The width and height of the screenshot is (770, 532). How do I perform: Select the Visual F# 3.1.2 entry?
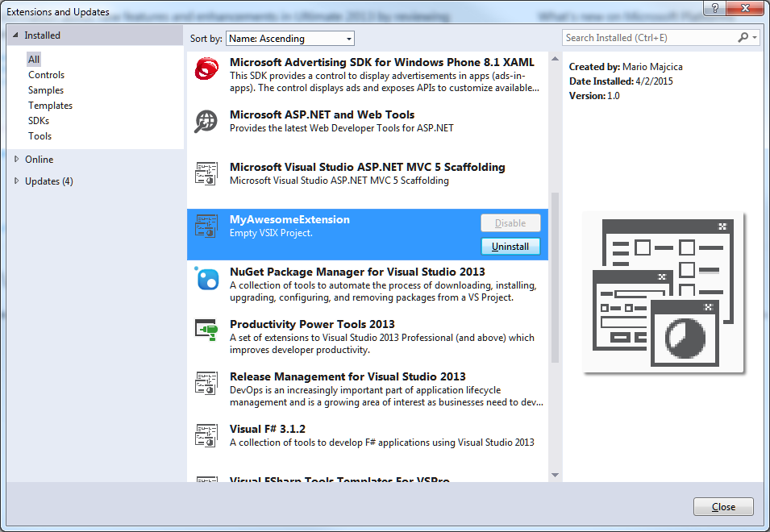[x=368, y=443]
